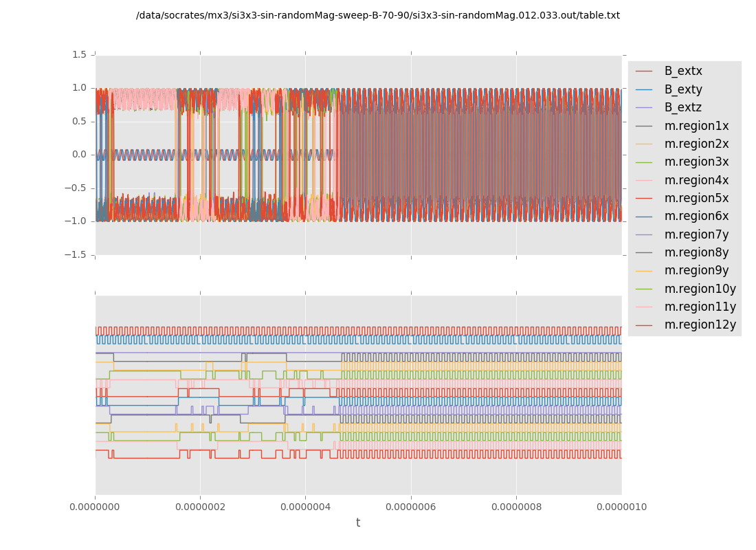Click the 0.0000006 x-axis tick label
The image size is (756, 550).
pos(411,507)
